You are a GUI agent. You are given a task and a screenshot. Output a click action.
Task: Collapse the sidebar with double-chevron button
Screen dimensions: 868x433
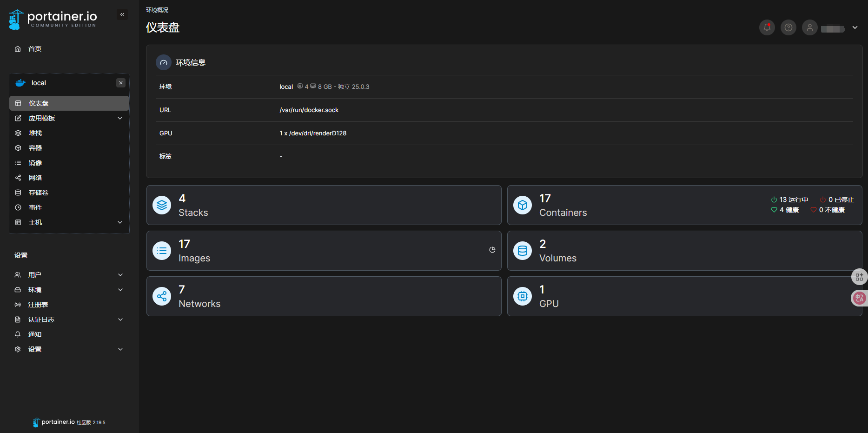(x=122, y=14)
